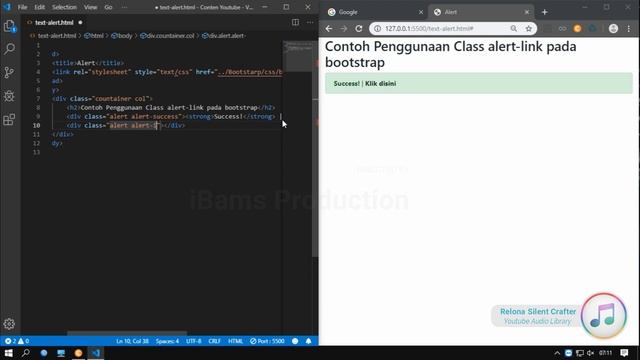Open Chrome profile avatar
Screen dimensions: 640x360
pos(613,29)
